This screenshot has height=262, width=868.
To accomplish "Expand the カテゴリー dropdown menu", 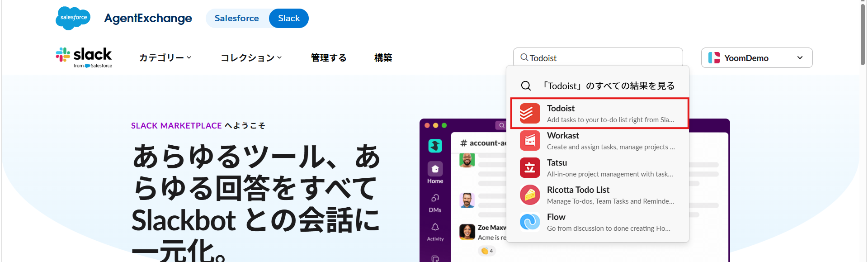I will click(x=165, y=57).
